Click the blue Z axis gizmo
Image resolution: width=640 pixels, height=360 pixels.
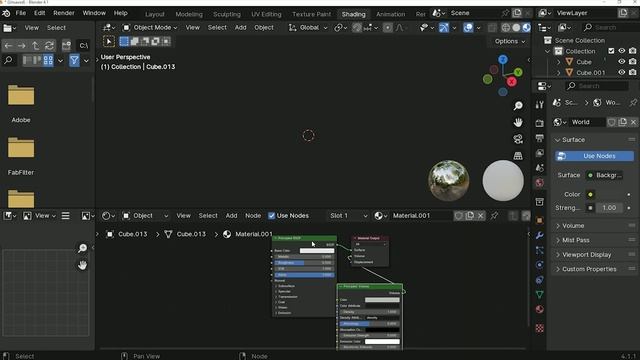pyautogui.click(x=503, y=60)
